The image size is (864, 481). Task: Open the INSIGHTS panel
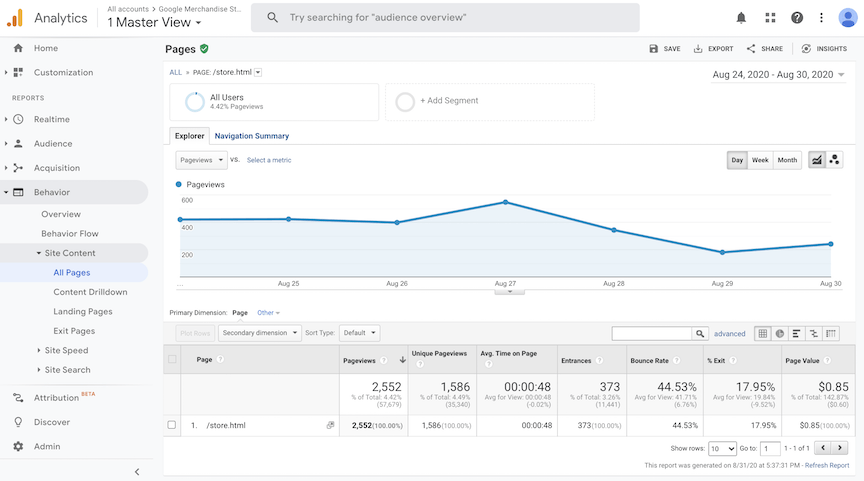(824, 48)
